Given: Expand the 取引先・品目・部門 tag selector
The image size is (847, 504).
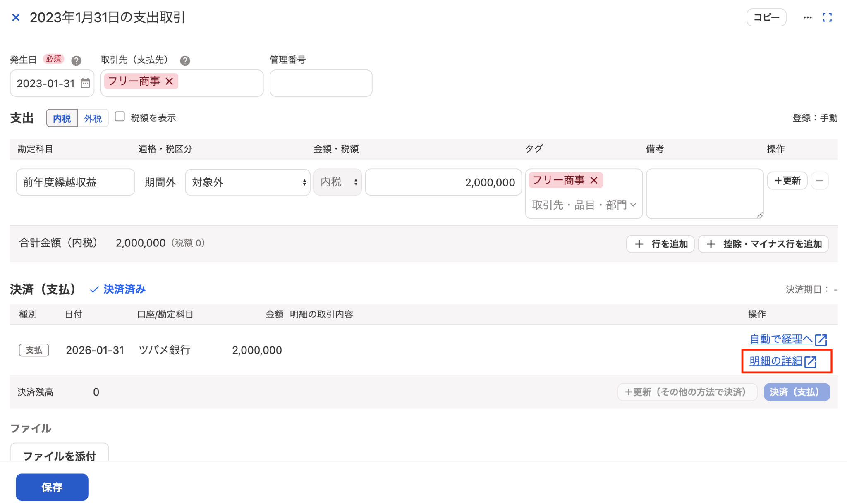Looking at the screenshot, I should click(584, 205).
